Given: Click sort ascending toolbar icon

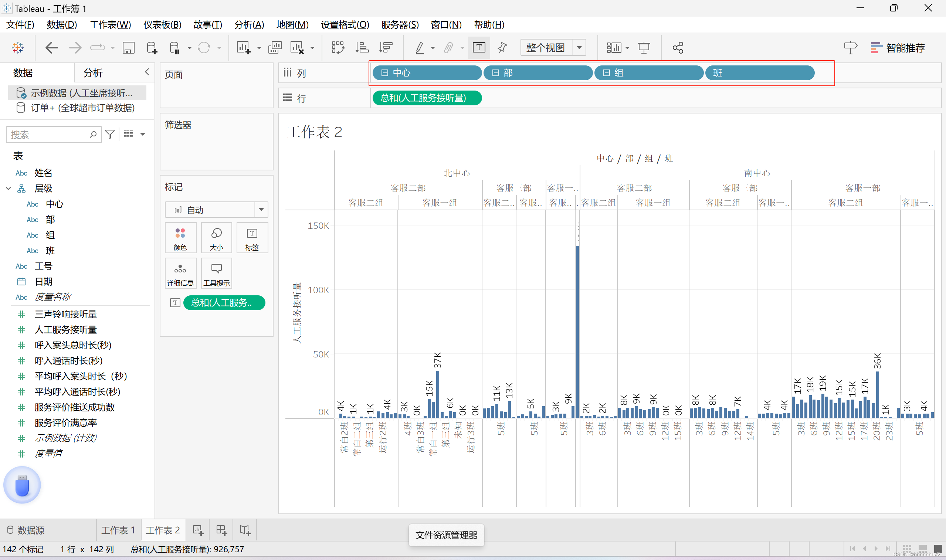Looking at the screenshot, I should pyautogui.click(x=362, y=48).
